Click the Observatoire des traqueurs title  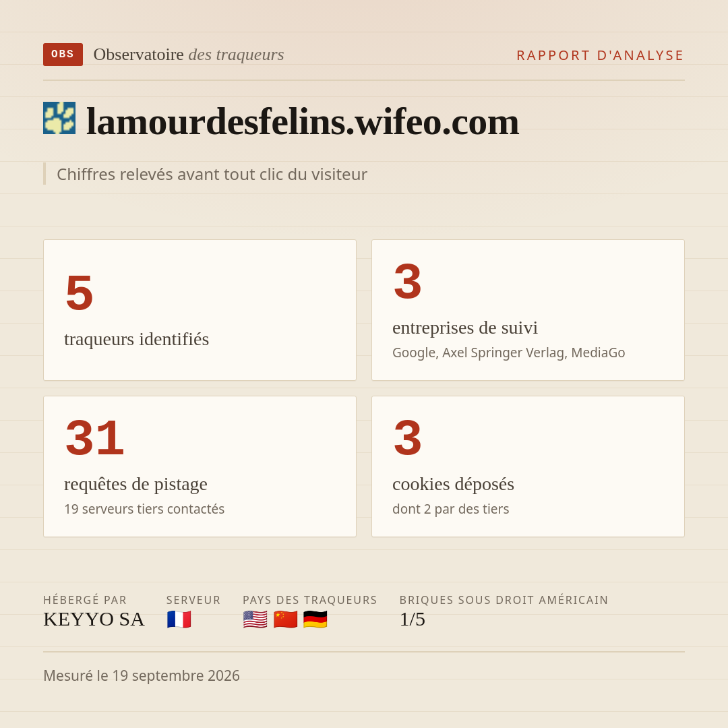(x=189, y=55)
